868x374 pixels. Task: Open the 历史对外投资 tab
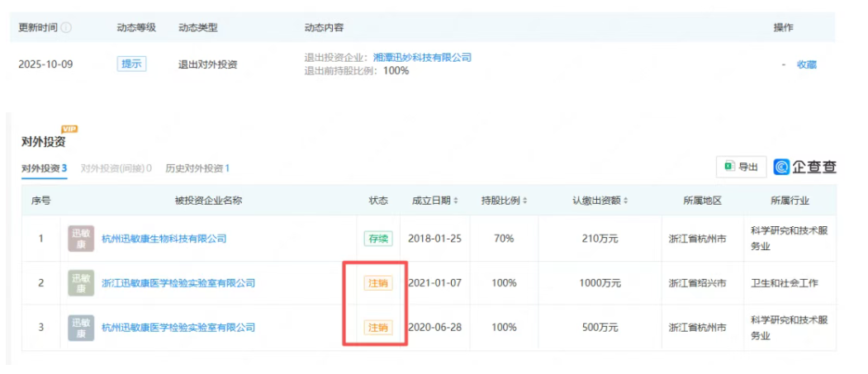(x=197, y=168)
